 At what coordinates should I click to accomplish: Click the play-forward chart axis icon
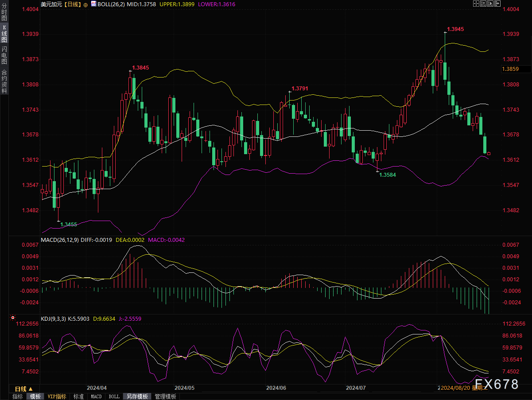click(x=490, y=4)
